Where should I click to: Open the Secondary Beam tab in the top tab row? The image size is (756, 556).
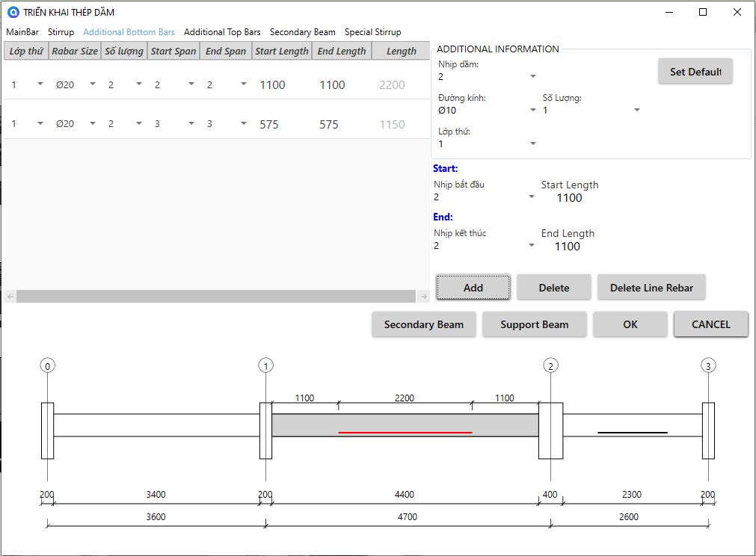[x=302, y=32]
